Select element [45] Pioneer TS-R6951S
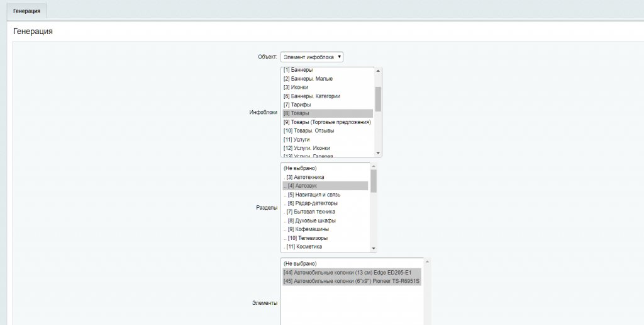Image resolution: width=644 pixels, height=325 pixels. 351,281
